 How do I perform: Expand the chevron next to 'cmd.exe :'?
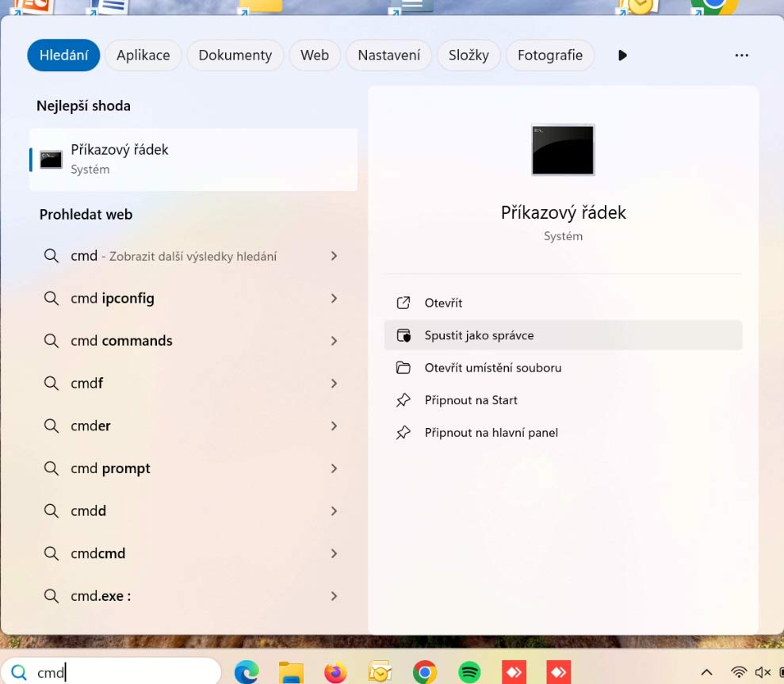[334, 596]
